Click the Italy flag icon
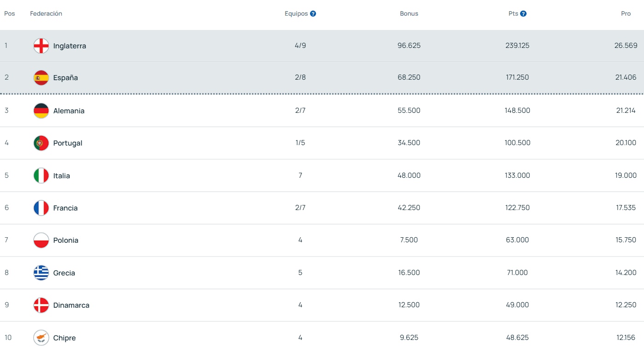This screenshot has width=644, height=351. [x=41, y=175]
